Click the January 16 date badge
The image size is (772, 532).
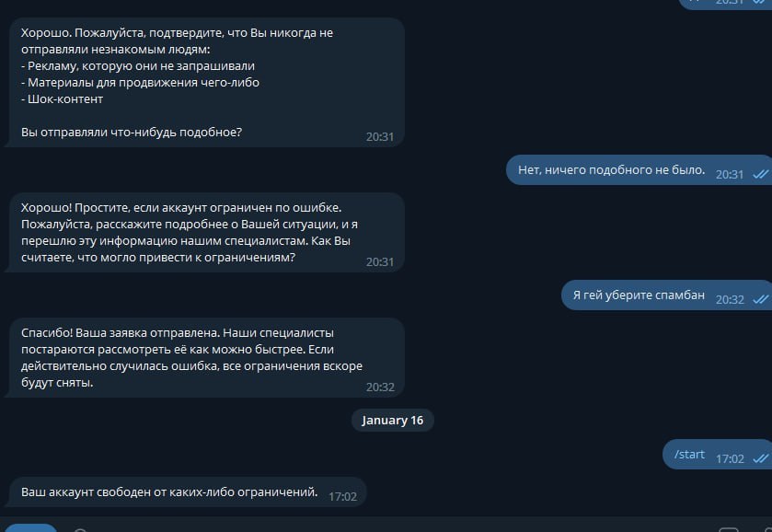tap(393, 420)
